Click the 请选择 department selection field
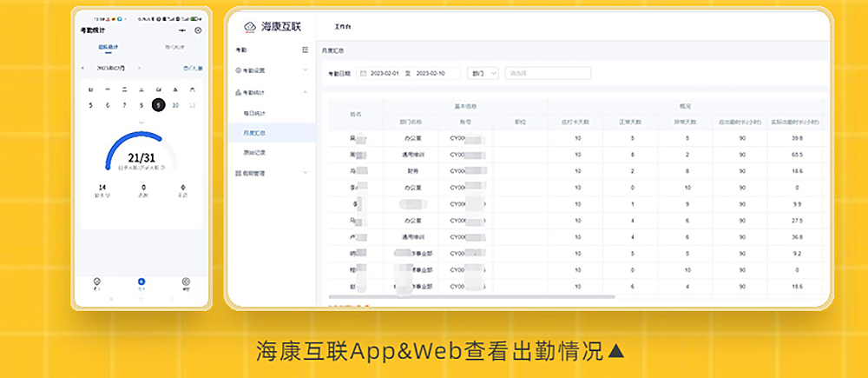 [548, 73]
